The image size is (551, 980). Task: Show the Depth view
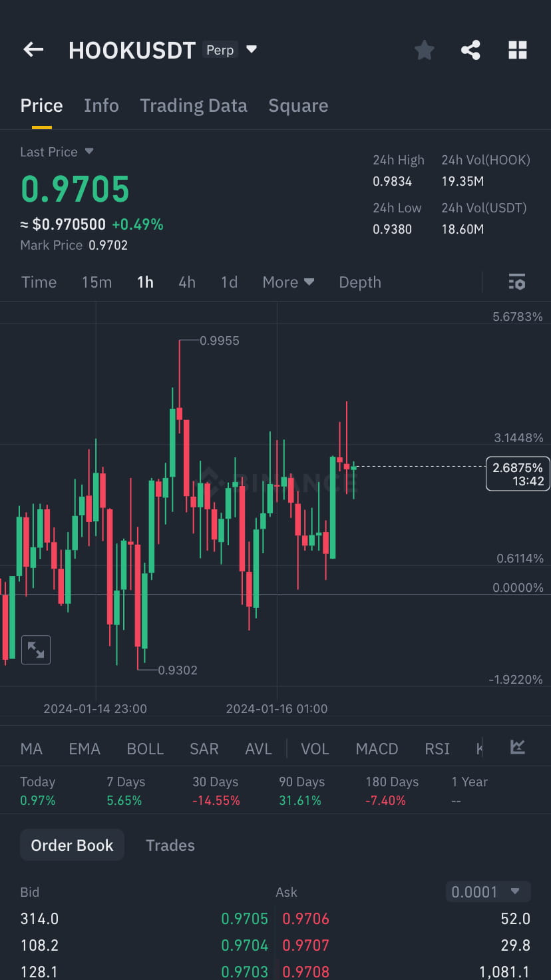(359, 282)
